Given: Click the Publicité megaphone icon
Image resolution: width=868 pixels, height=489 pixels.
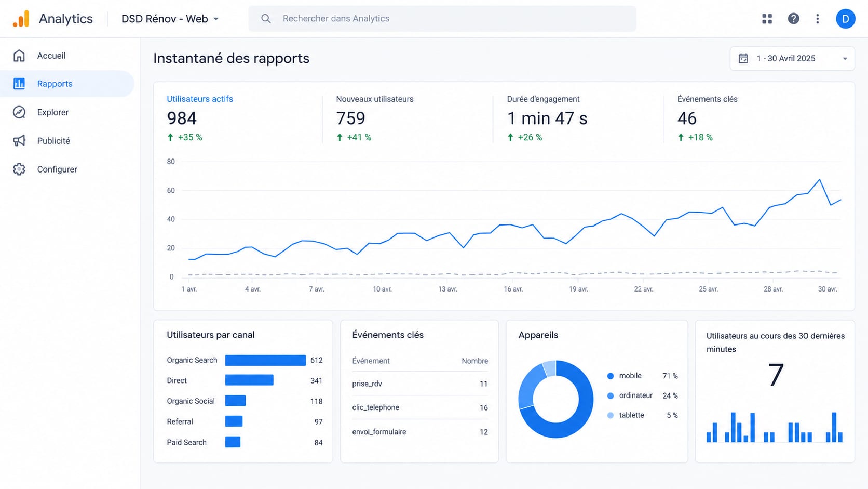Looking at the screenshot, I should [x=19, y=141].
